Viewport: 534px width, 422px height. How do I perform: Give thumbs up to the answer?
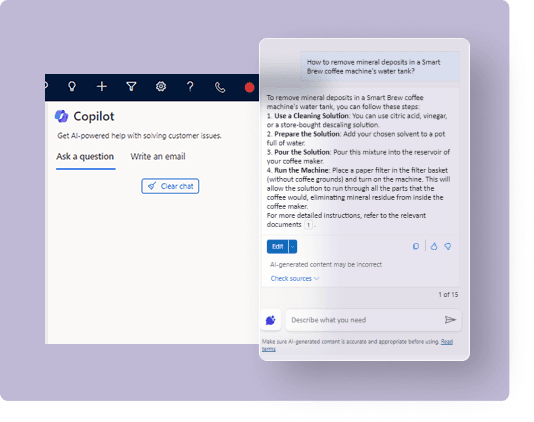pyautogui.click(x=434, y=246)
